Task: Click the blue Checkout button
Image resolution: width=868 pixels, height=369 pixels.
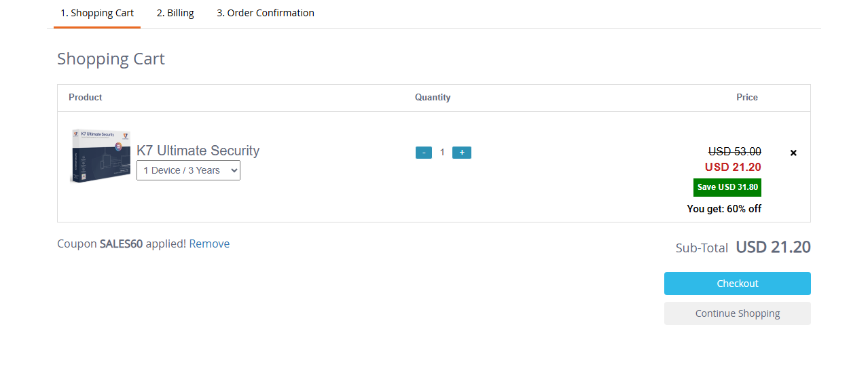Action: 738,284
